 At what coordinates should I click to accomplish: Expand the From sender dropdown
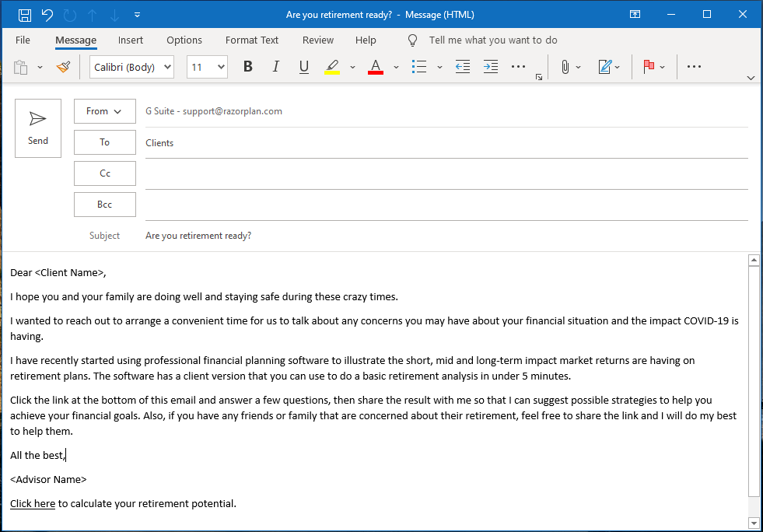pyautogui.click(x=105, y=111)
